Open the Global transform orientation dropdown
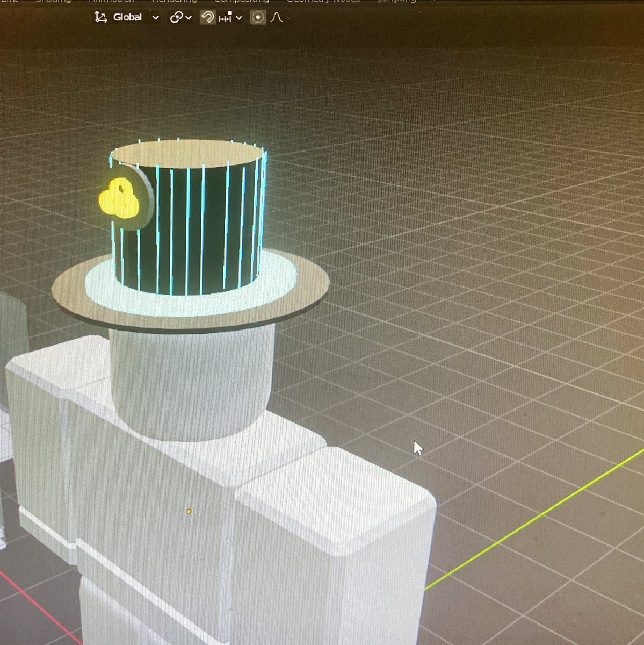The height and width of the screenshot is (645, 644). click(127, 17)
